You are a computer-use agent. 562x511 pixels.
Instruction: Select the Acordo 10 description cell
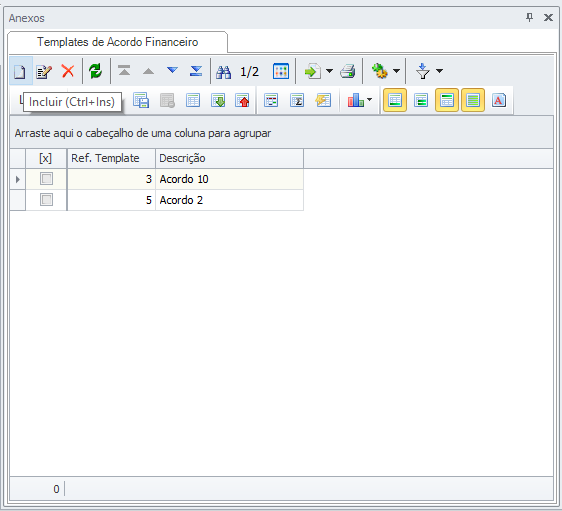pyautogui.click(x=229, y=179)
